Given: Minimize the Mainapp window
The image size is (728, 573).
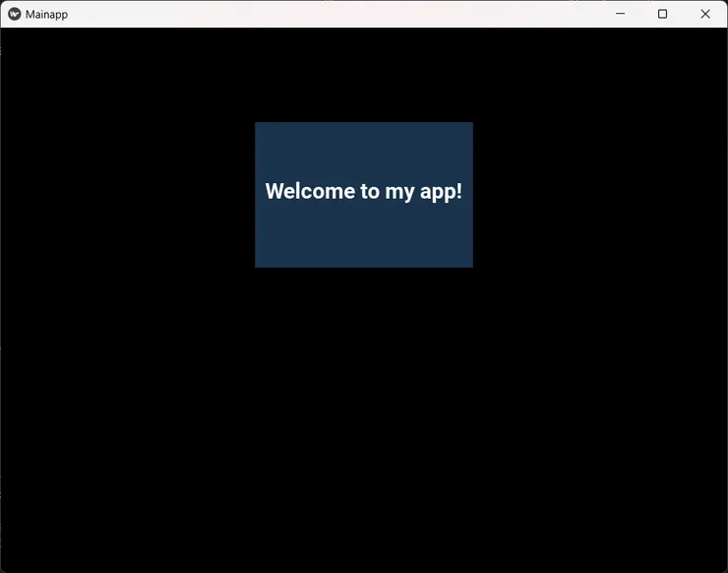Looking at the screenshot, I should click(621, 14).
